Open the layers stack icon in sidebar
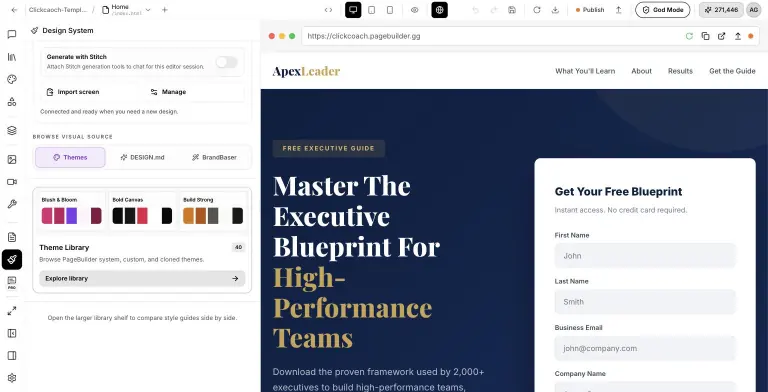The width and height of the screenshot is (768, 392). pos(12,130)
